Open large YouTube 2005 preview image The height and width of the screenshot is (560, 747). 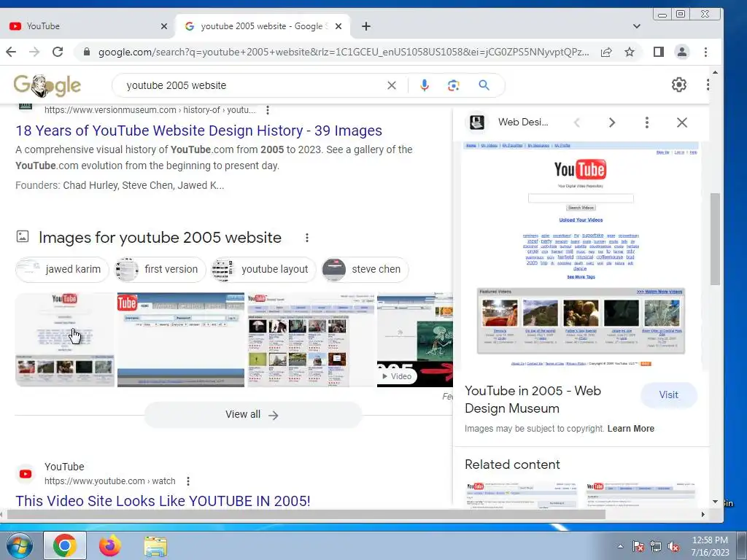581,254
